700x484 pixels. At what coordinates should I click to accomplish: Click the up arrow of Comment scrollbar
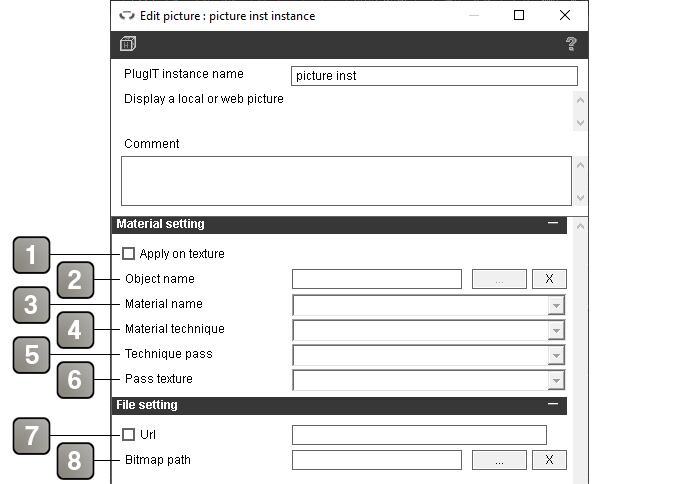click(x=580, y=165)
